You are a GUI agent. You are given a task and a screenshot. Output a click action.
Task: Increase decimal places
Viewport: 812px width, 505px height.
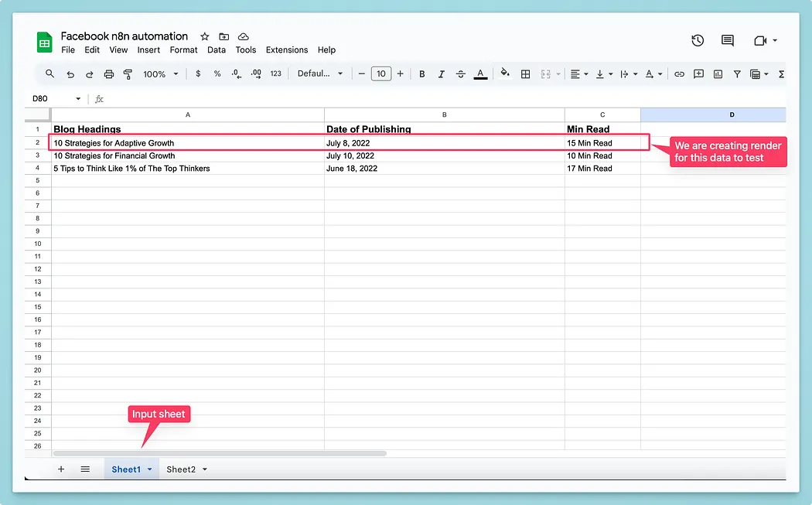256,74
